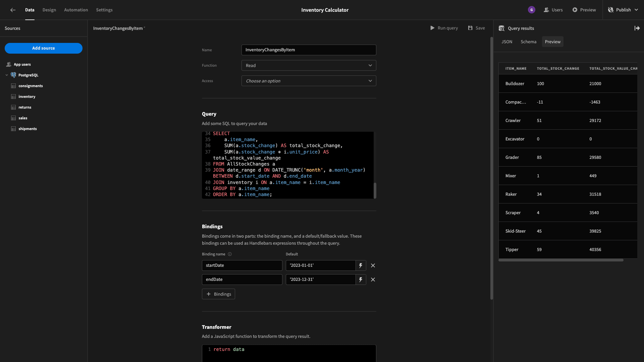The image size is (644, 362).
Task: Open the Access Choose an option dropdown
Action: pyautogui.click(x=309, y=81)
